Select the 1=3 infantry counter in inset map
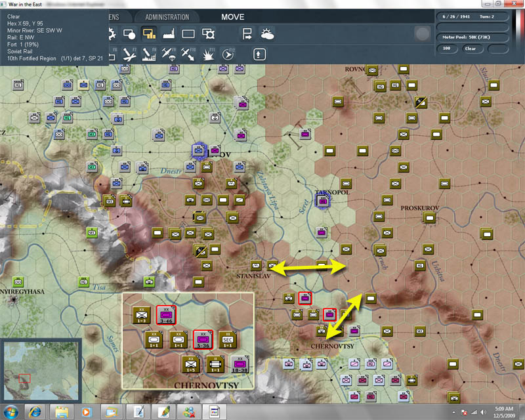This screenshot has width=525, height=420. (x=142, y=315)
